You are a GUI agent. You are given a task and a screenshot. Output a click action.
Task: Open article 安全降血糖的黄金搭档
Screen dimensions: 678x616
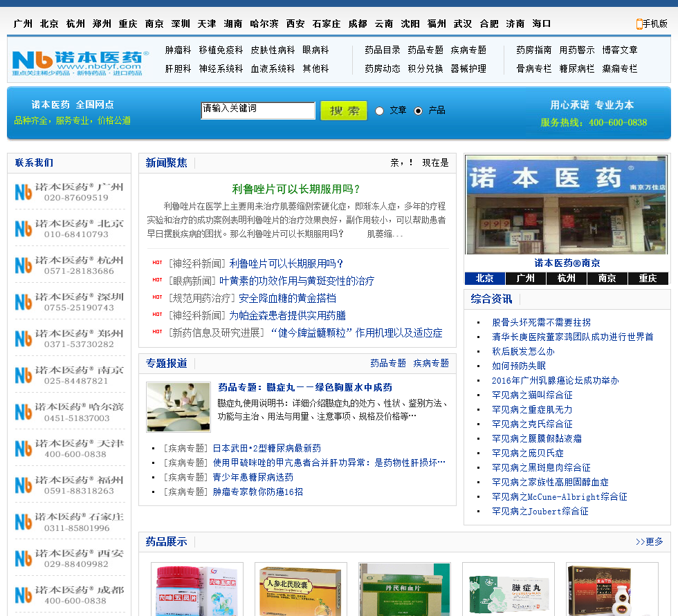tap(287, 299)
